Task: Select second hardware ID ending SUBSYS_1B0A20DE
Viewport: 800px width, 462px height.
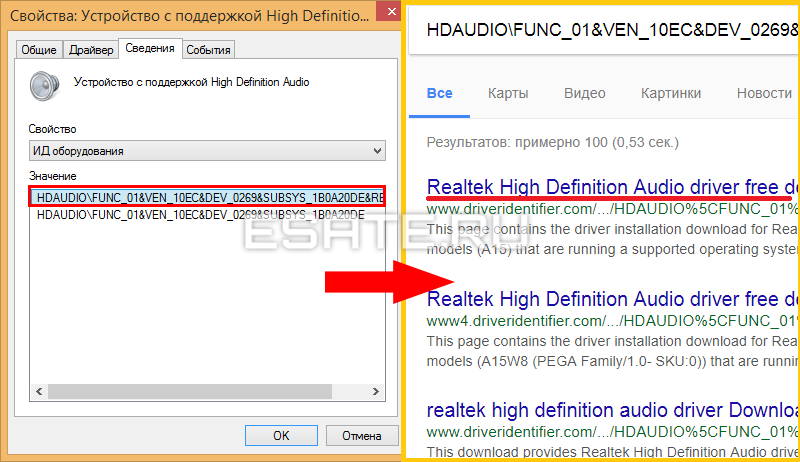Action: 201,215
